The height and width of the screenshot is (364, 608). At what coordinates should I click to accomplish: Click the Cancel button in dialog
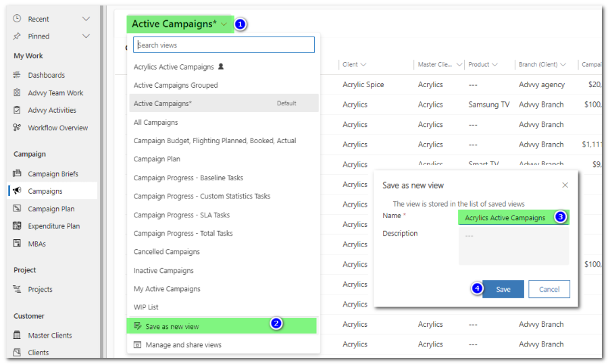(x=549, y=289)
